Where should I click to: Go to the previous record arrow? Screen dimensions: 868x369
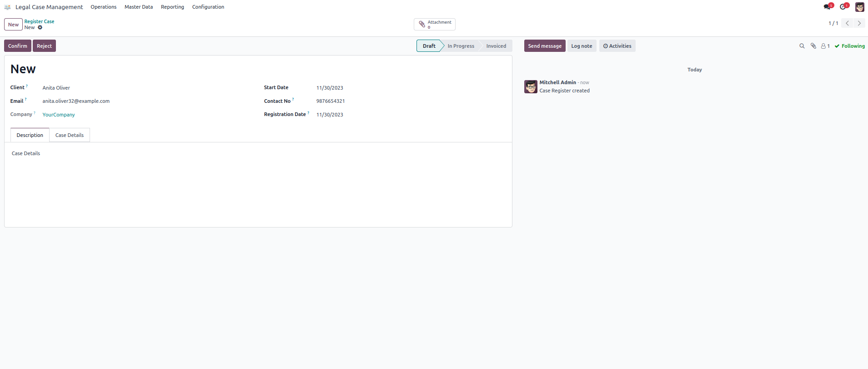click(x=847, y=23)
